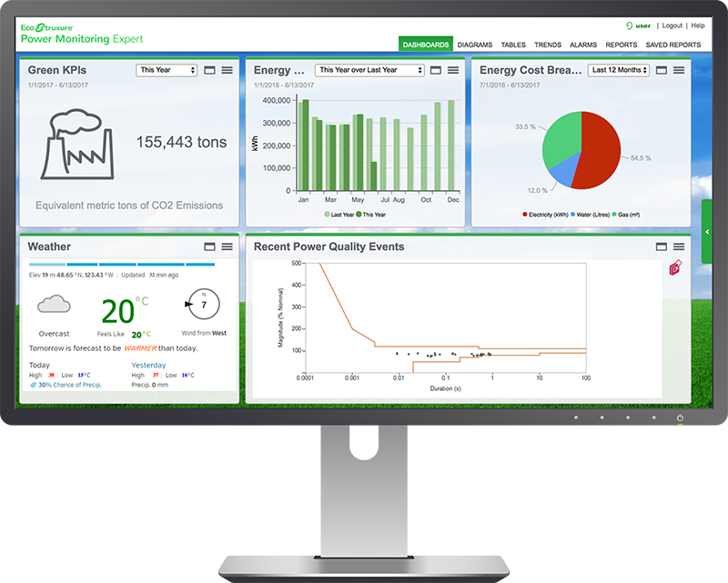This screenshot has height=583, width=728.
Task: Click the Yesterday weather heading
Action: coord(148,366)
